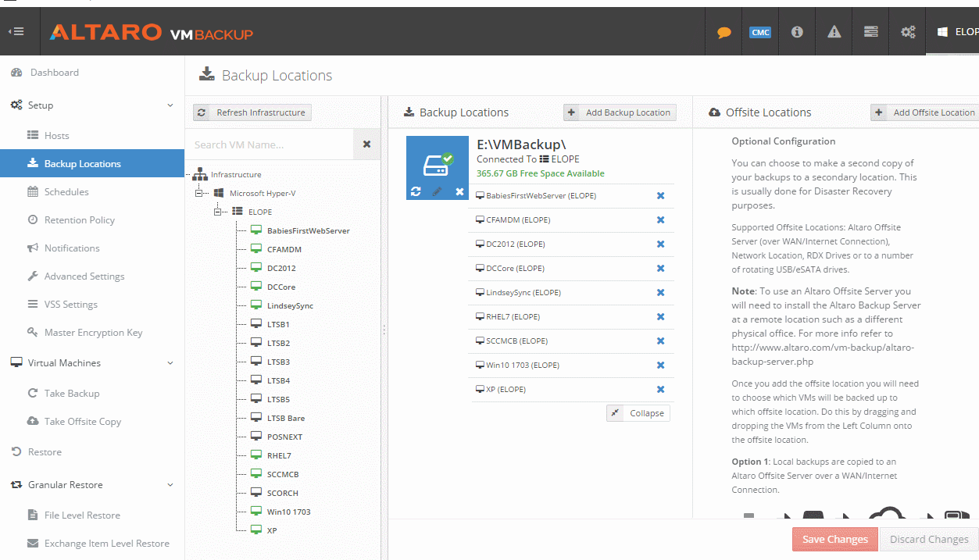Viewport: 979px width, 560px height.
Task: Collapse the Setup sidebar section
Action: [x=170, y=105]
